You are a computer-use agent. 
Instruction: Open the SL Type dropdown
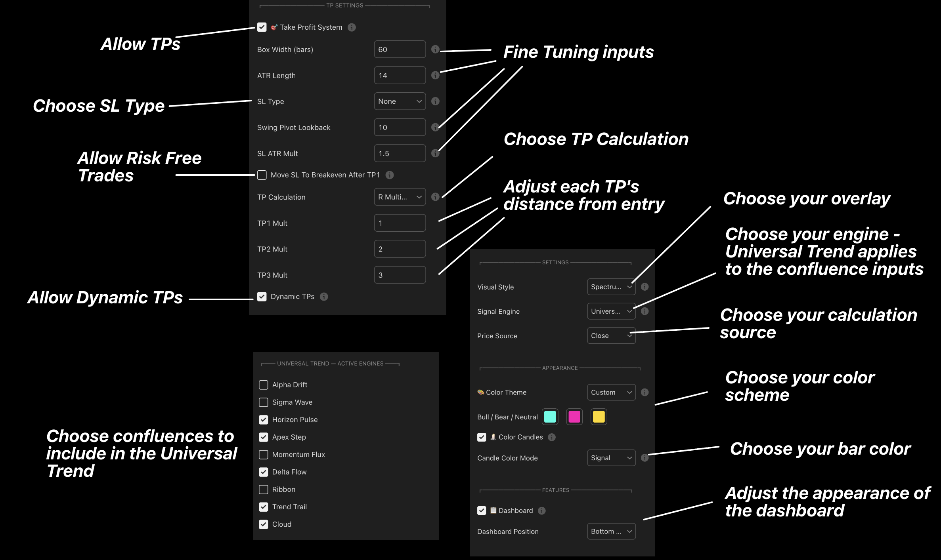pyautogui.click(x=400, y=101)
